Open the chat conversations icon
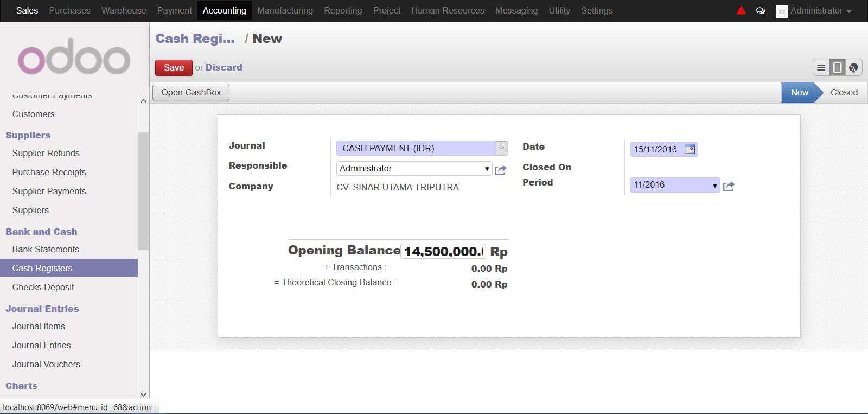 click(x=761, y=11)
